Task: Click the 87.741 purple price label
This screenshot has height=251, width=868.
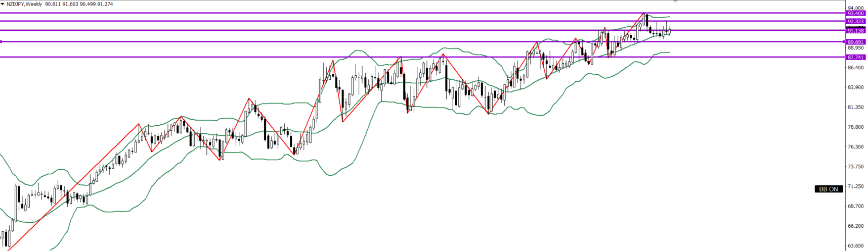Action: [855, 58]
